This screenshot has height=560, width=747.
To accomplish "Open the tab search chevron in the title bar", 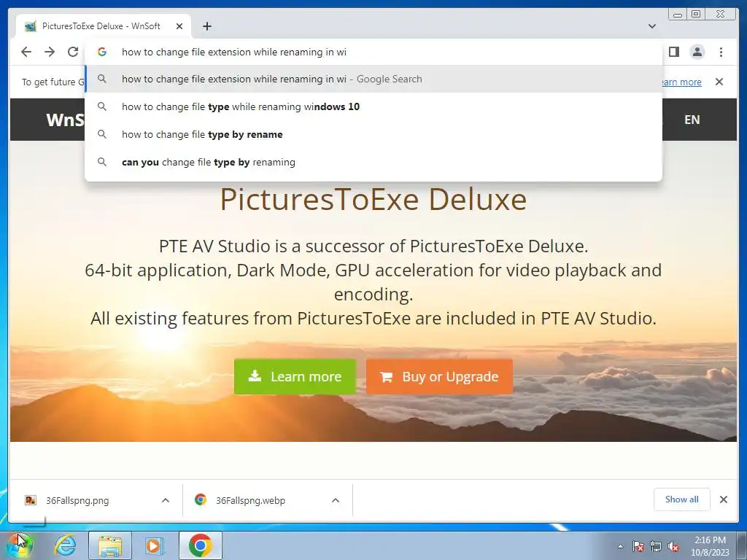I will coord(652,26).
